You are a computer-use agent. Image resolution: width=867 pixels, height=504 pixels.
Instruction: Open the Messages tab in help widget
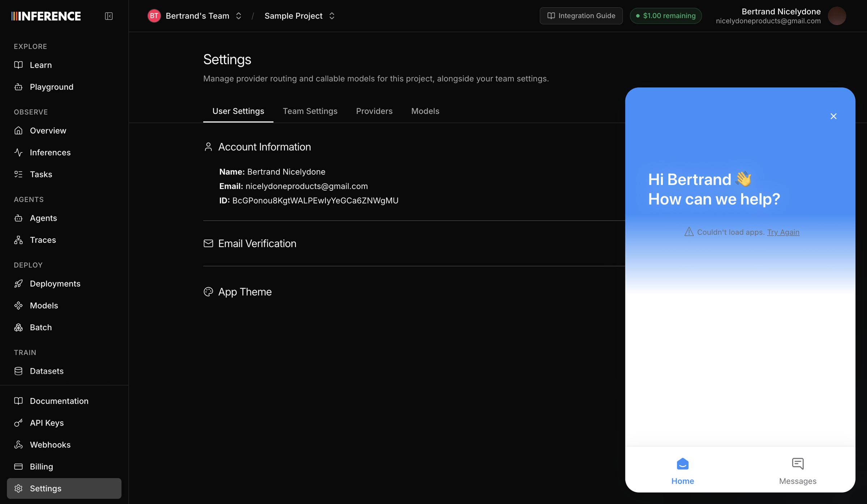(798, 471)
